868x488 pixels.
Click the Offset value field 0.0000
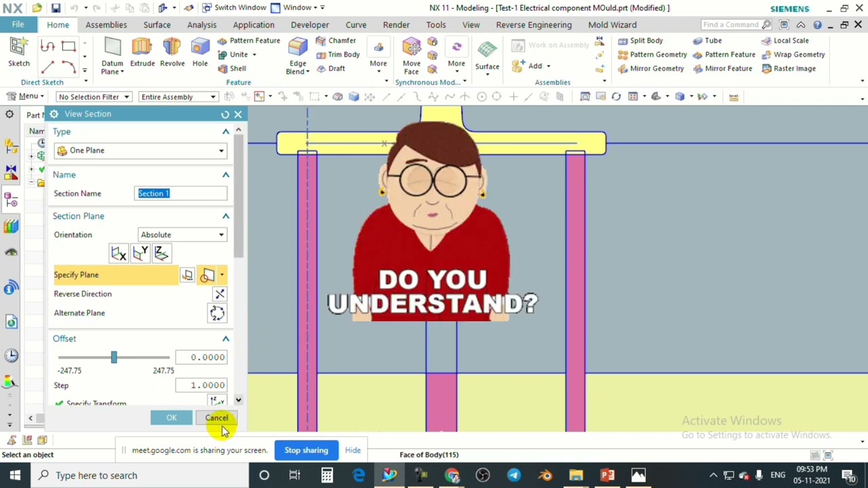click(201, 358)
